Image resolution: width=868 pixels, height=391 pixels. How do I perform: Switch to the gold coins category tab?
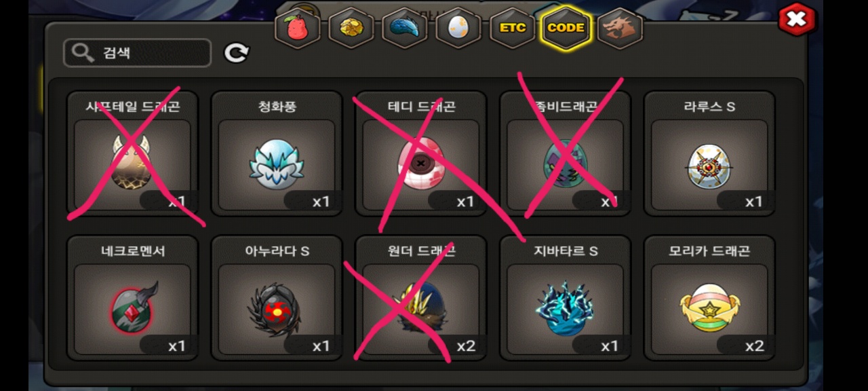(x=351, y=28)
